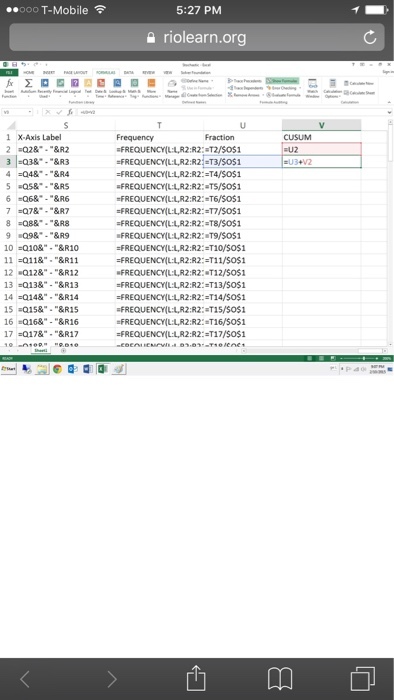
Task: Open the FILE tab
Action: [x=8, y=72]
